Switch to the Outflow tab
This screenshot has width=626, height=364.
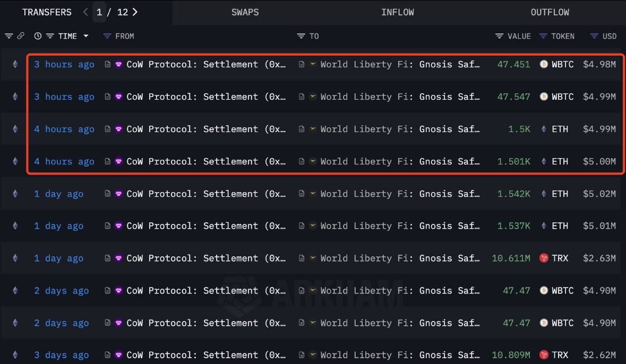(550, 12)
